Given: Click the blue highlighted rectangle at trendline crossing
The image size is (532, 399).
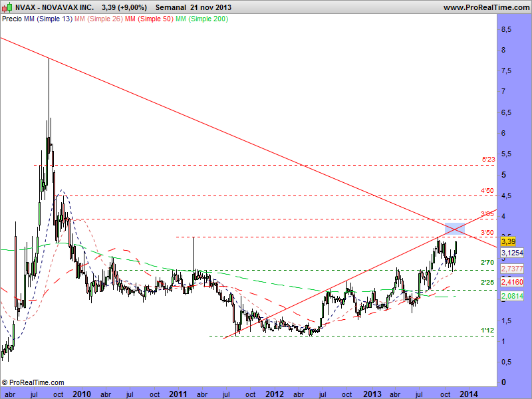Looking at the screenshot, I should (455, 229).
